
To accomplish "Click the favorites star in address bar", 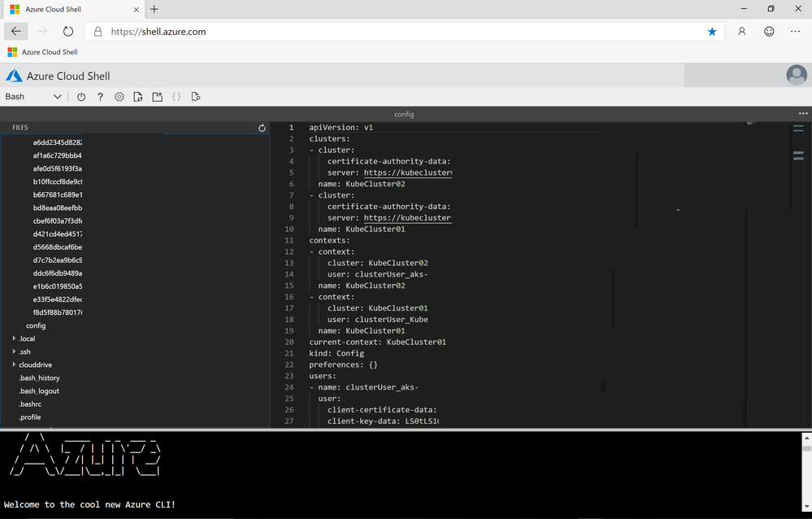I will [712, 32].
